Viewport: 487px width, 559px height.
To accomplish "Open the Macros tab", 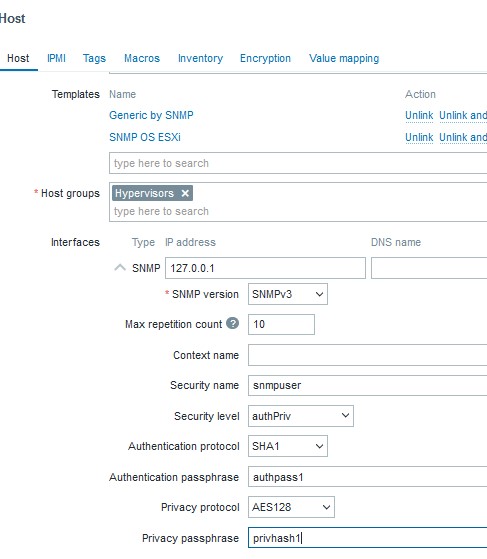I will point(142,58).
